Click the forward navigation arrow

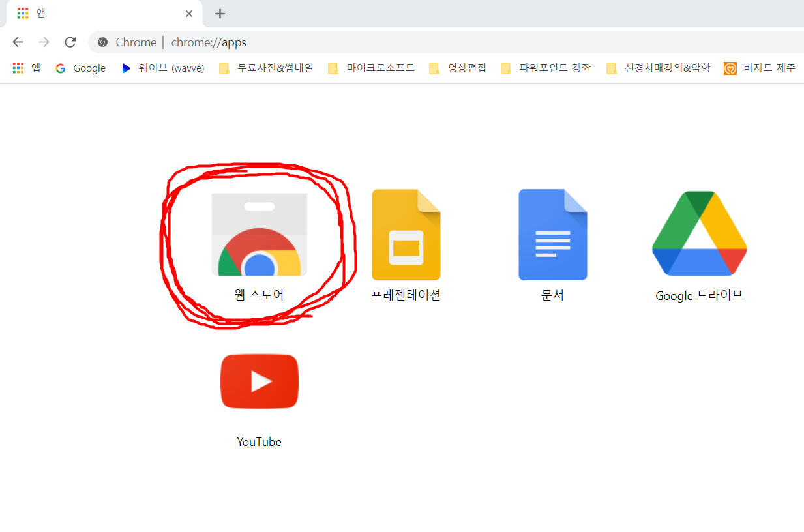(44, 42)
